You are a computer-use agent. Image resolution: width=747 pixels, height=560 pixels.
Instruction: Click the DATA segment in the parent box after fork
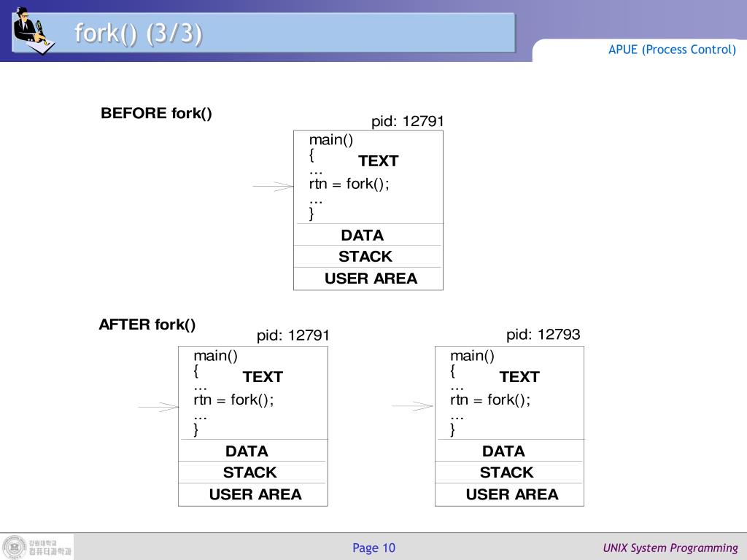tap(253, 451)
